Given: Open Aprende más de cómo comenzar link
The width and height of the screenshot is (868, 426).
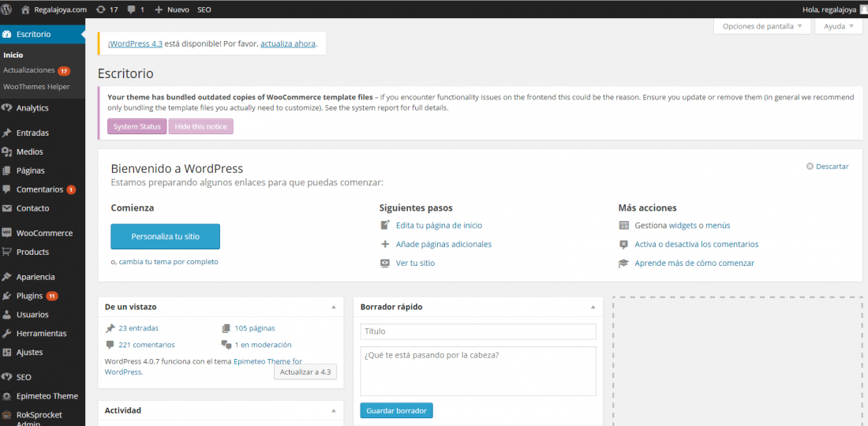Looking at the screenshot, I should click(694, 263).
